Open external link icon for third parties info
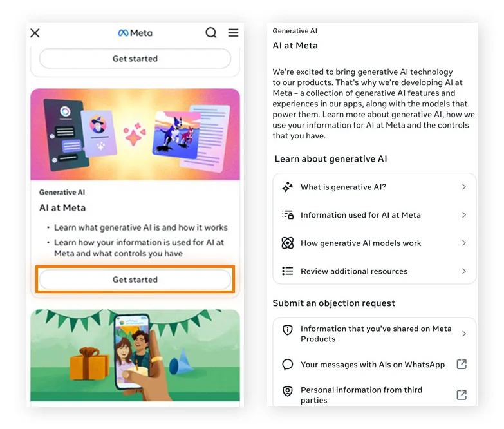This screenshot has height=429, width=504. point(462,395)
